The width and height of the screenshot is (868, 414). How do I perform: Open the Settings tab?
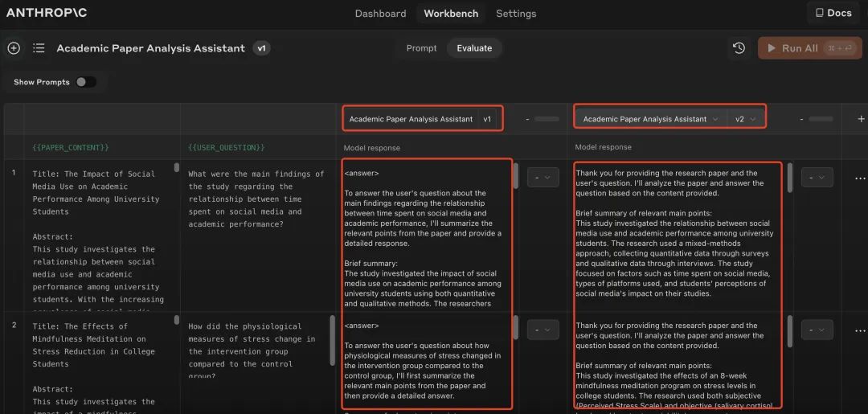point(516,14)
